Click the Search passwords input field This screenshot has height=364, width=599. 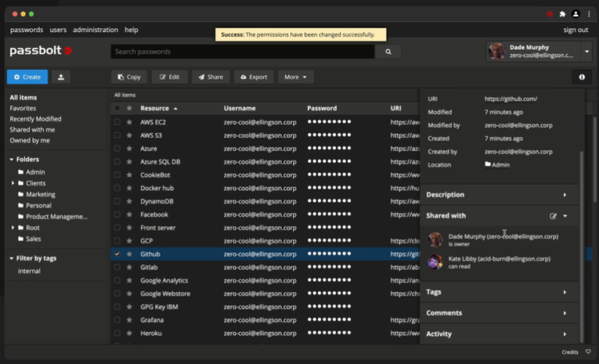click(x=243, y=51)
